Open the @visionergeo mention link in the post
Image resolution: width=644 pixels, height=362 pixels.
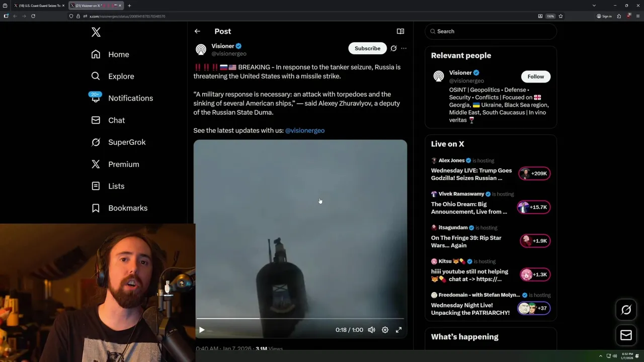coord(305,130)
